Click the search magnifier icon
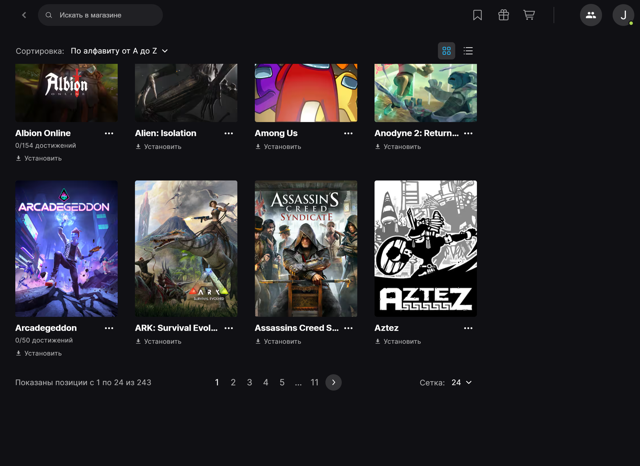The image size is (640, 466). pos(49,15)
